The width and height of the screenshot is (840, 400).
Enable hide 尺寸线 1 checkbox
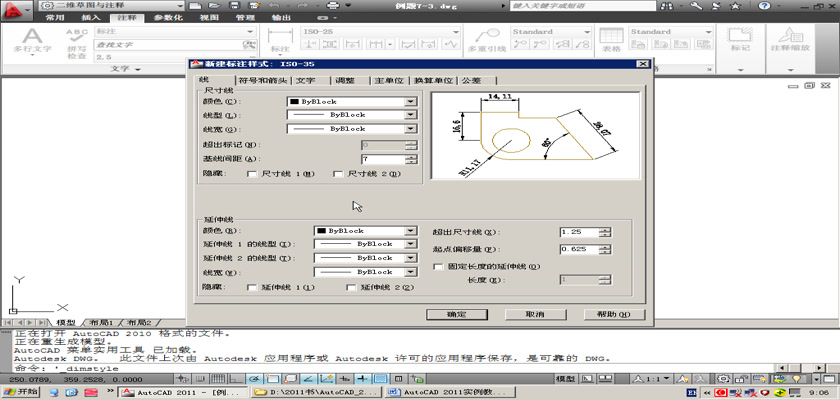pos(251,173)
